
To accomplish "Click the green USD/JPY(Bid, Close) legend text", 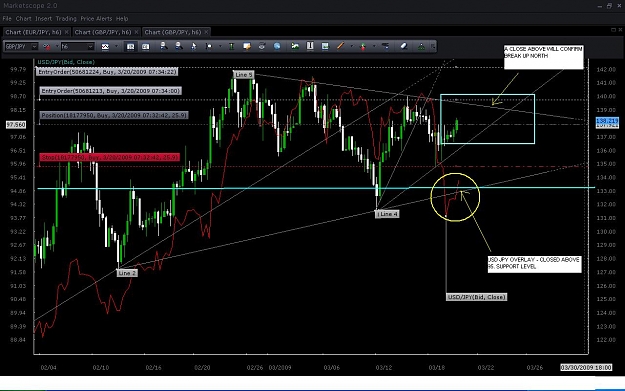I will click(66, 62).
